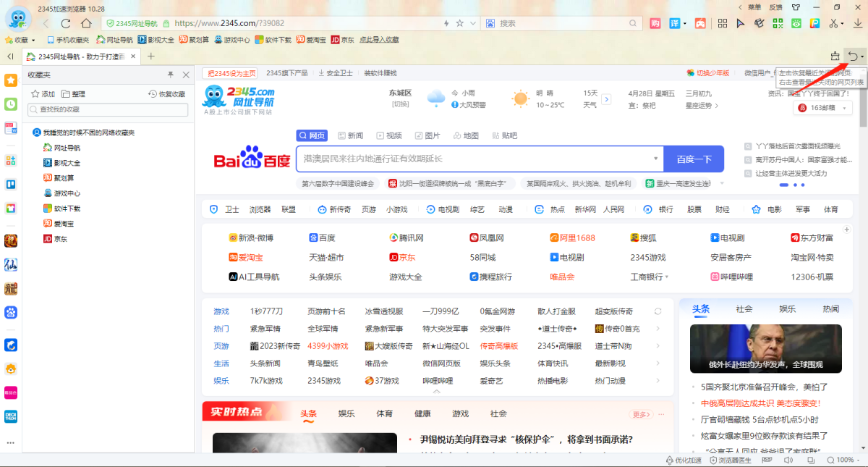Click the restore closed tab undo icon

(x=854, y=56)
